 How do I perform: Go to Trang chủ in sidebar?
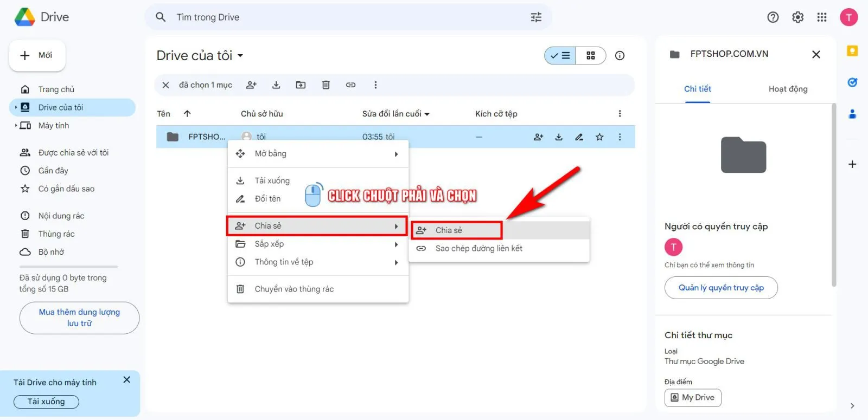[72, 89]
